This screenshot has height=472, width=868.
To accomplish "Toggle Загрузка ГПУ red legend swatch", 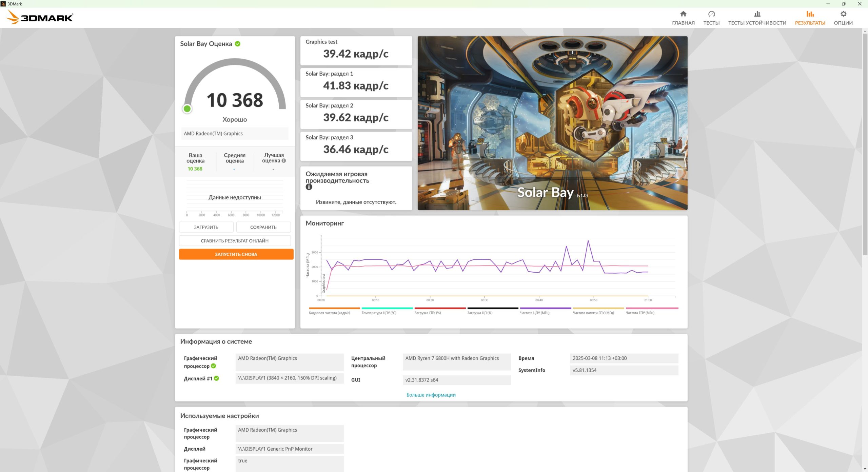I will click(440, 308).
